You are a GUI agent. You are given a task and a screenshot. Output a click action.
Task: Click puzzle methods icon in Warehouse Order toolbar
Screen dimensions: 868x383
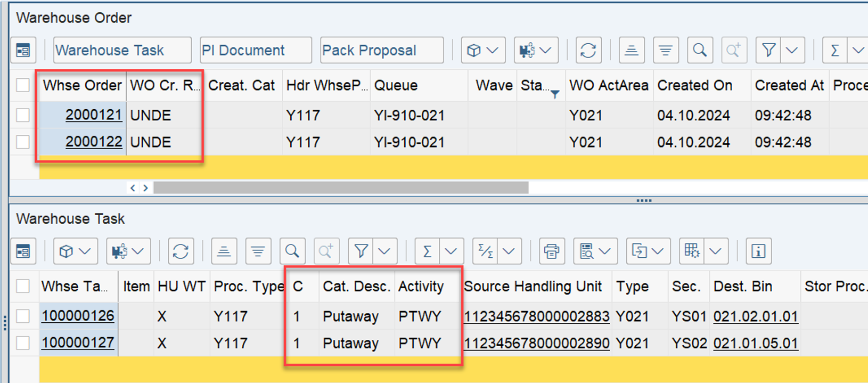527,51
